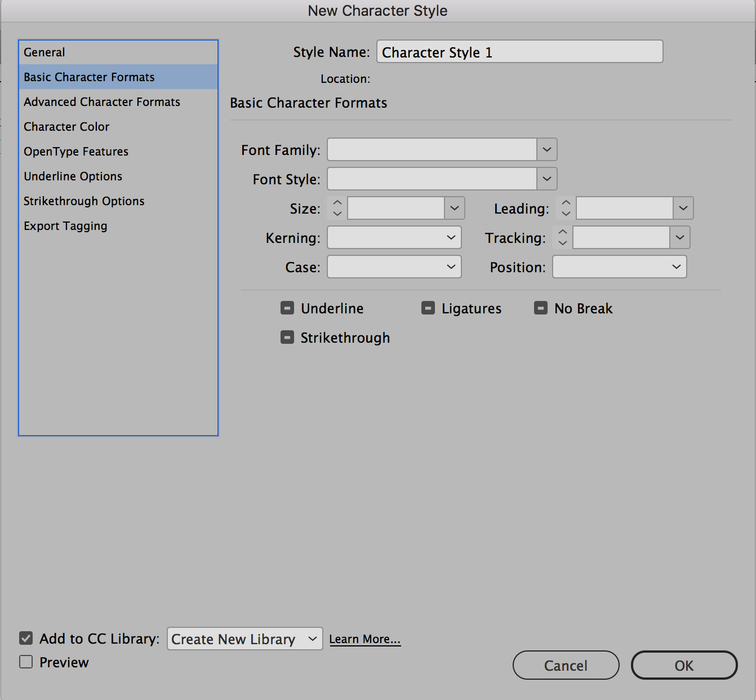Enable the Preview checkbox

click(x=26, y=662)
